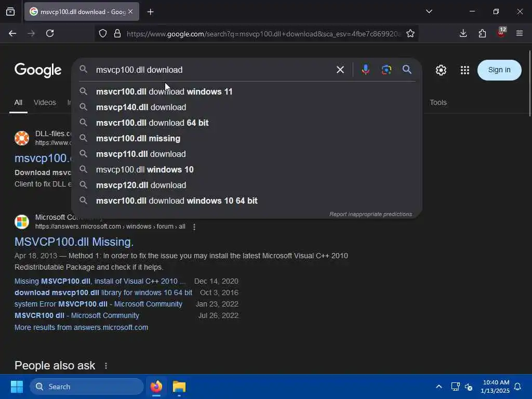532x399 pixels.
Task: Switch to the Videos results tab
Action: click(x=45, y=102)
